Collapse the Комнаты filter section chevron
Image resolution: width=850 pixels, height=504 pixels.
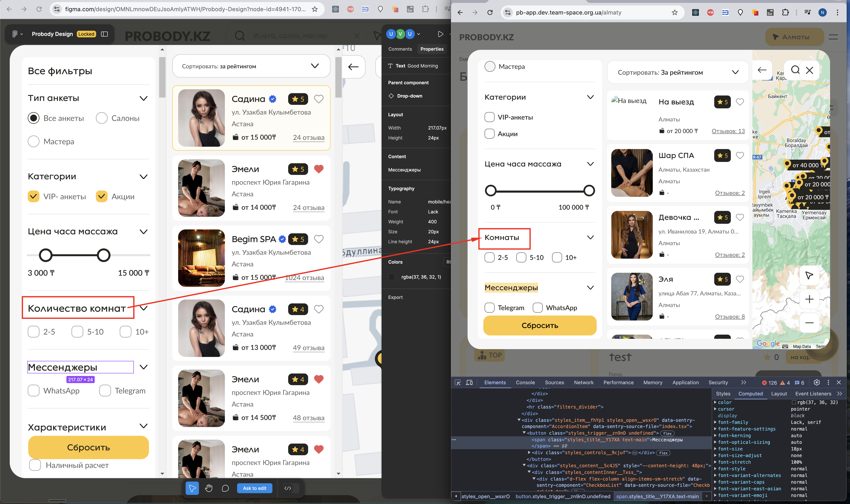[x=590, y=237]
